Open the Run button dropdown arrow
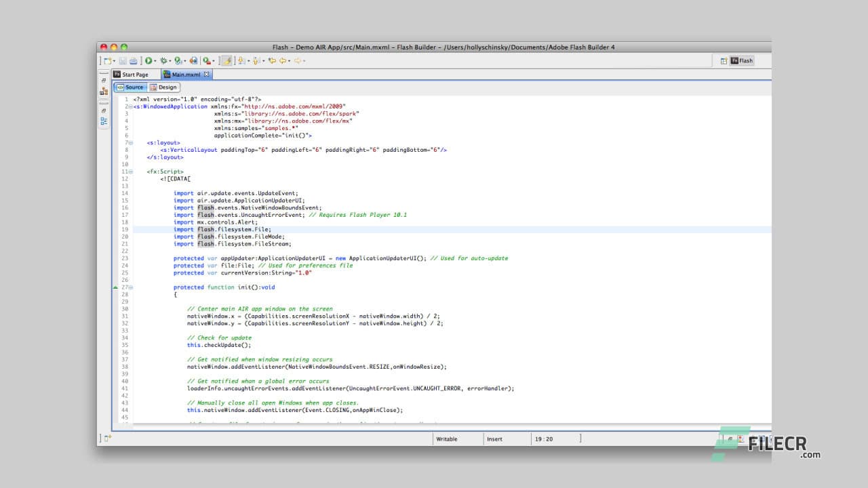Viewport: 868px width, 488px height. pyautogui.click(x=157, y=61)
